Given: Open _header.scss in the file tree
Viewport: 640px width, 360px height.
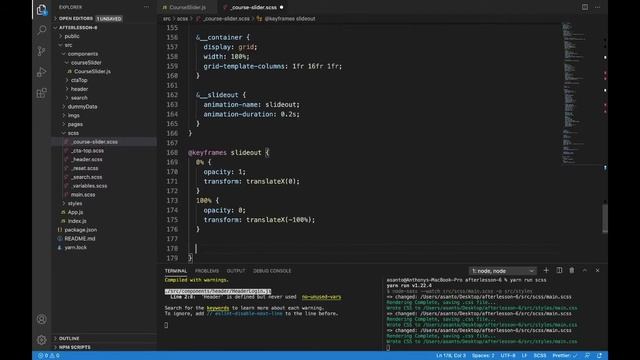Looking at the screenshot, I should (x=87, y=159).
